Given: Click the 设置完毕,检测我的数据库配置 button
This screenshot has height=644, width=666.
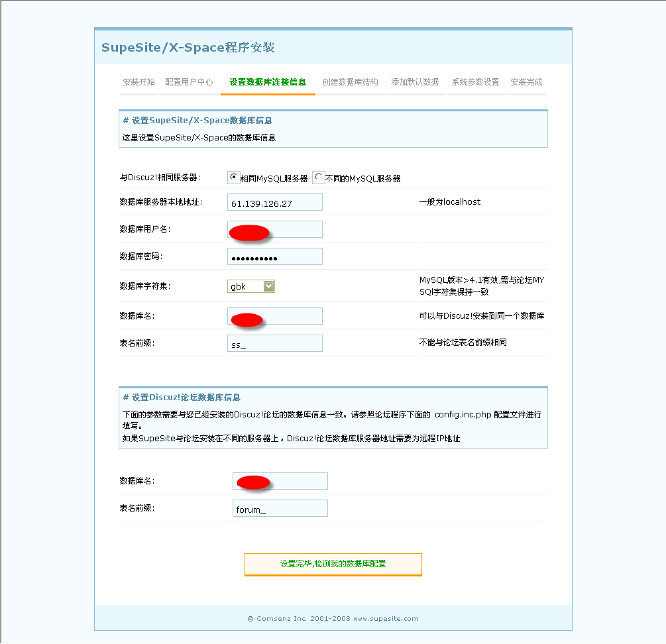Looking at the screenshot, I should click(x=333, y=564).
